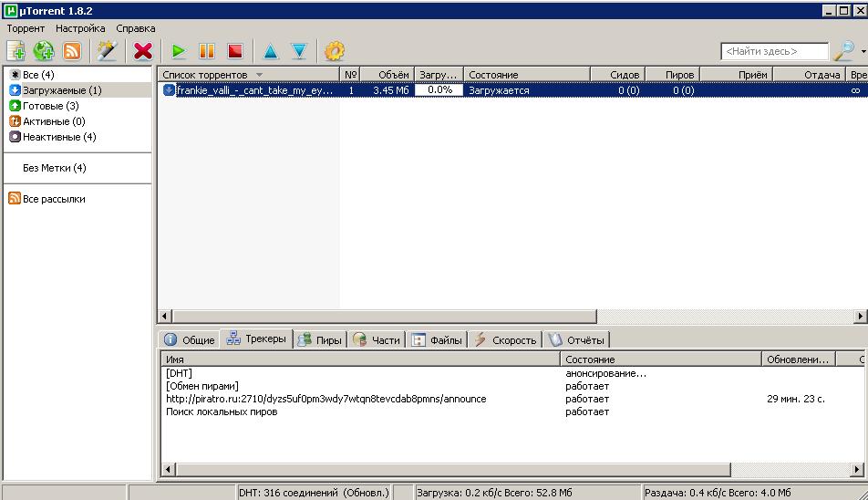Sort by Состояние column header in torrent list
Screen dimensions: 868x500
[x=526, y=74]
